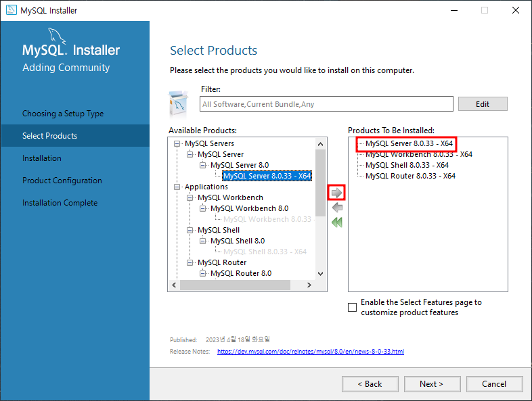Collapse the Applications tree node

click(x=177, y=187)
